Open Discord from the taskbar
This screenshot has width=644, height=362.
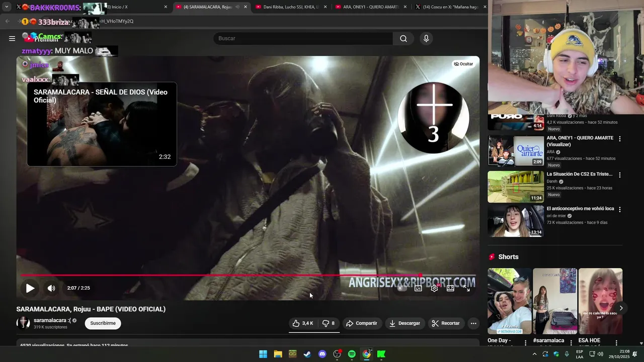(323, 354)
